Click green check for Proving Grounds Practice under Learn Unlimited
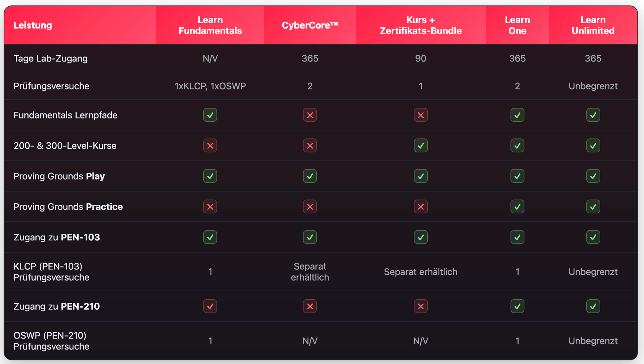Screen dimensions: 644x364 [x=593, y=207]
